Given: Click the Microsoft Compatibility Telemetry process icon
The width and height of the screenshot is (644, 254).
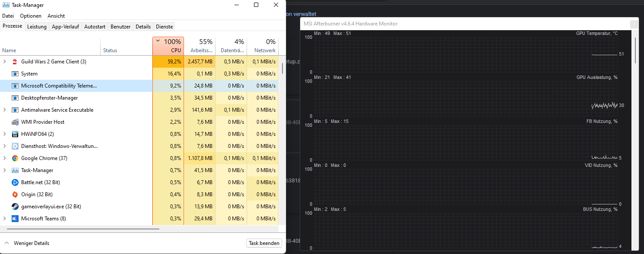Looking at the screenshot, I should 15,86.
